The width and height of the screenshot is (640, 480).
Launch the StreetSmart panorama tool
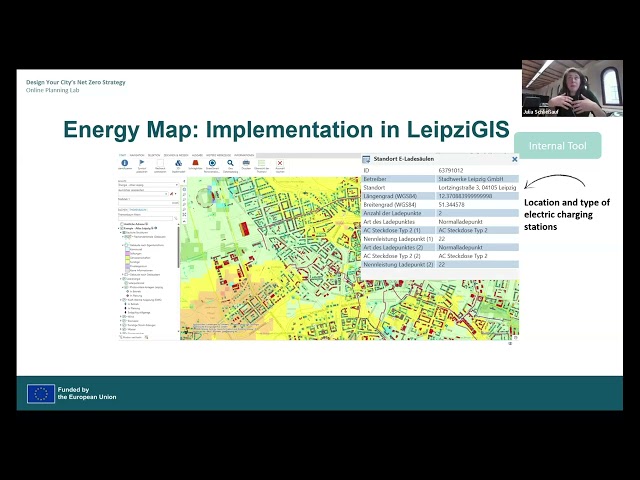(x=212, y=163)
